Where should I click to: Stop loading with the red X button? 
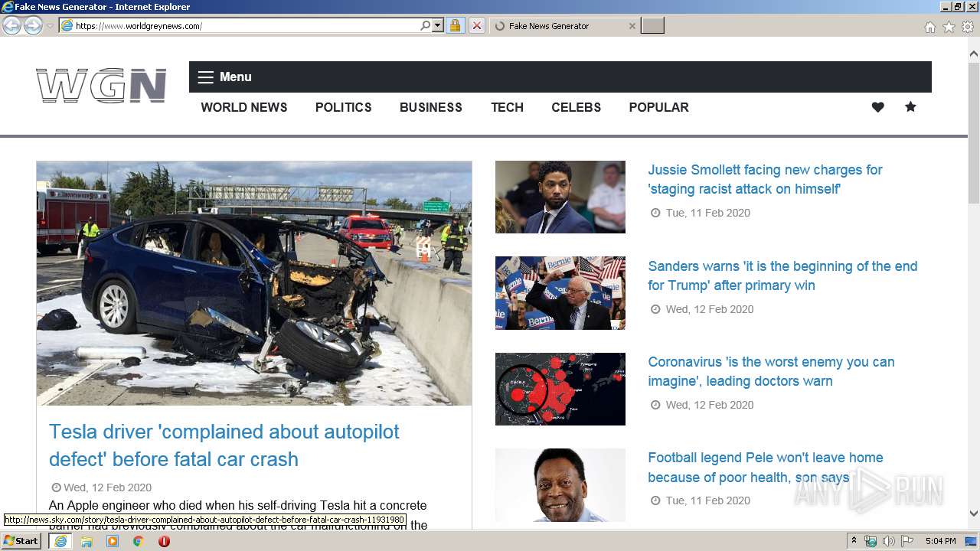pyautogui.click(x=476, y=26)
